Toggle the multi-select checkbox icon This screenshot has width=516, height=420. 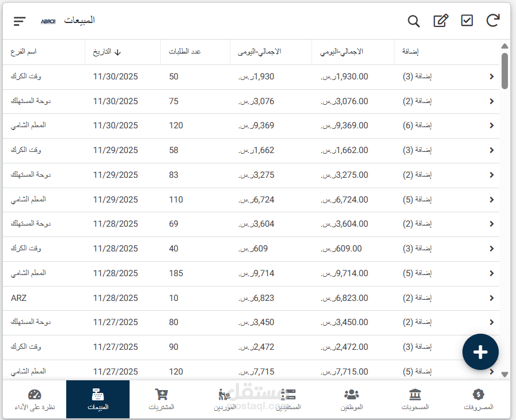tap(466, 20)
